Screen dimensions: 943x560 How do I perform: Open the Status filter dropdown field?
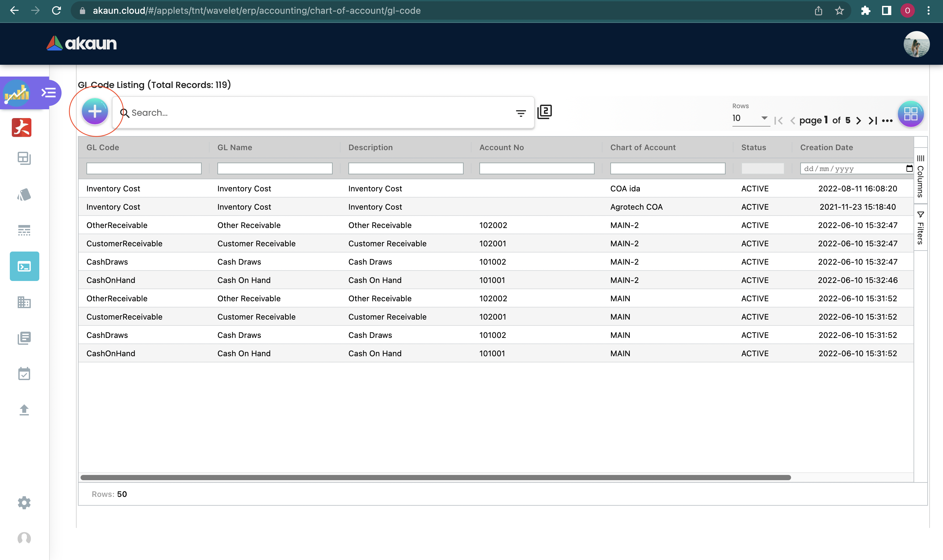(x=762, y=168)
